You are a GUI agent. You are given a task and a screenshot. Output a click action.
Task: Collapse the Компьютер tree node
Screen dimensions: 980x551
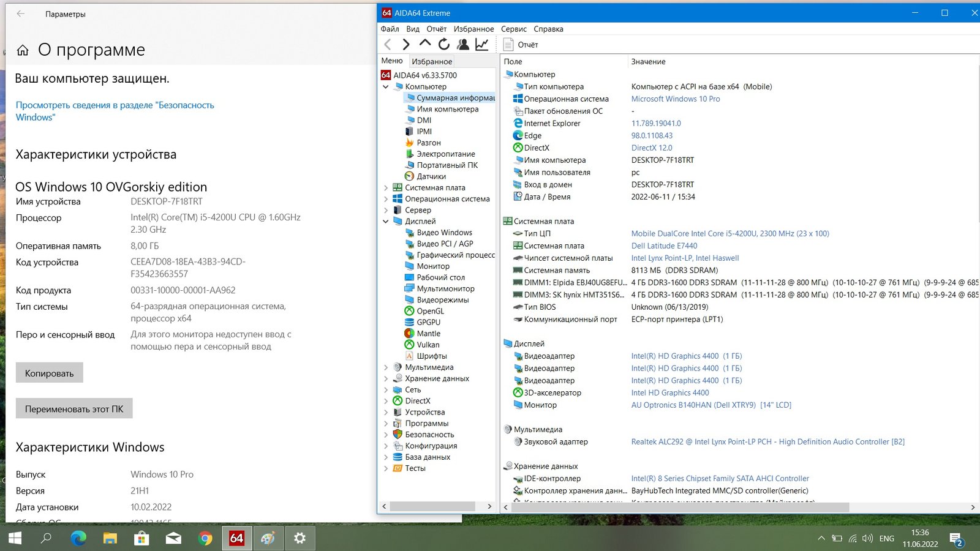[x=386, y=87]
